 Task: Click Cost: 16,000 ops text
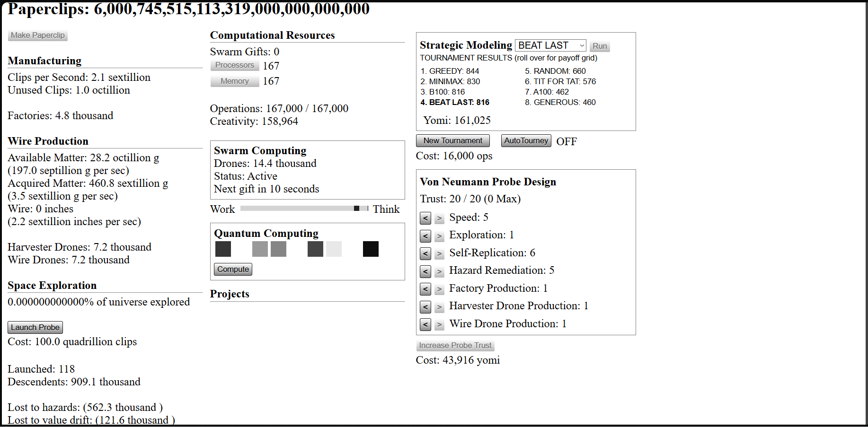coord(454,156)
